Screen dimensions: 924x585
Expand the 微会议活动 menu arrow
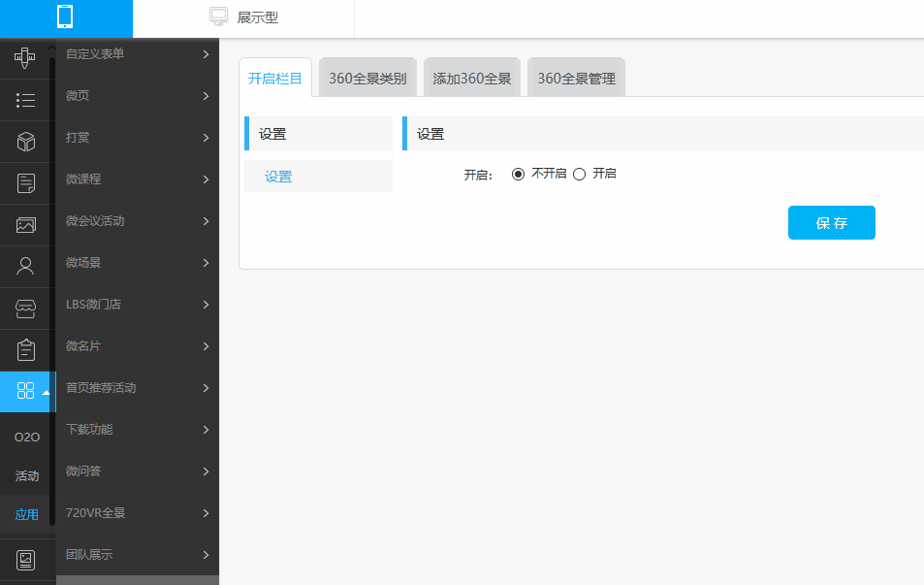pos(206,221)
